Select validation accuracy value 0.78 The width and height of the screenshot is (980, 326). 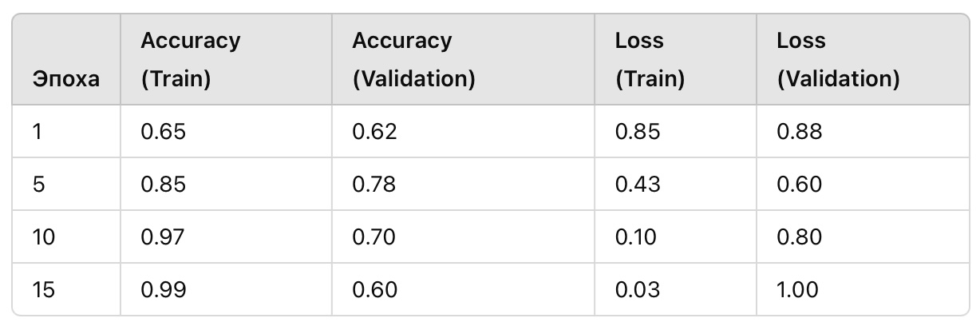(x=374, y=184)
